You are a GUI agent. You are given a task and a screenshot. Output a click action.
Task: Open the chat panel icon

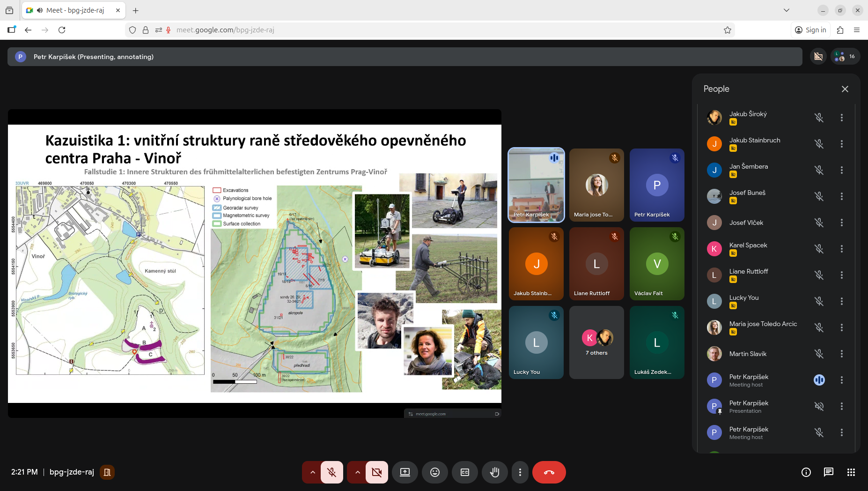828,472
